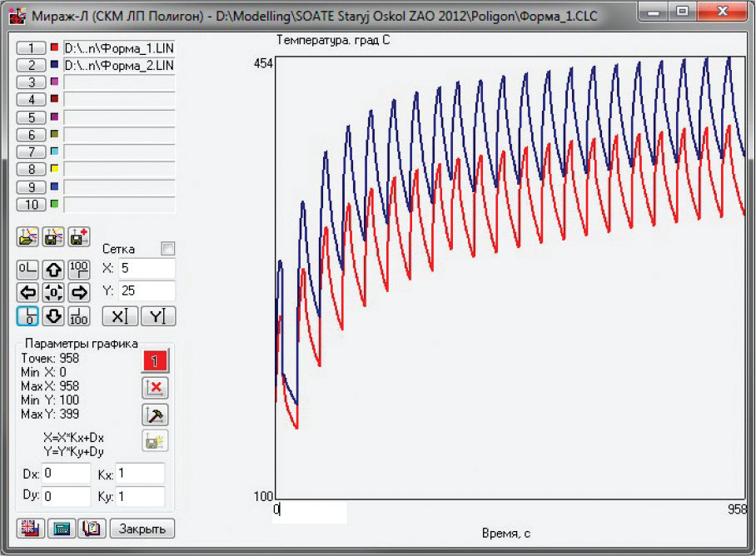Click the add-new-graph save icon with red plus
Screen dimensions: 756x556
coord(79,236)
